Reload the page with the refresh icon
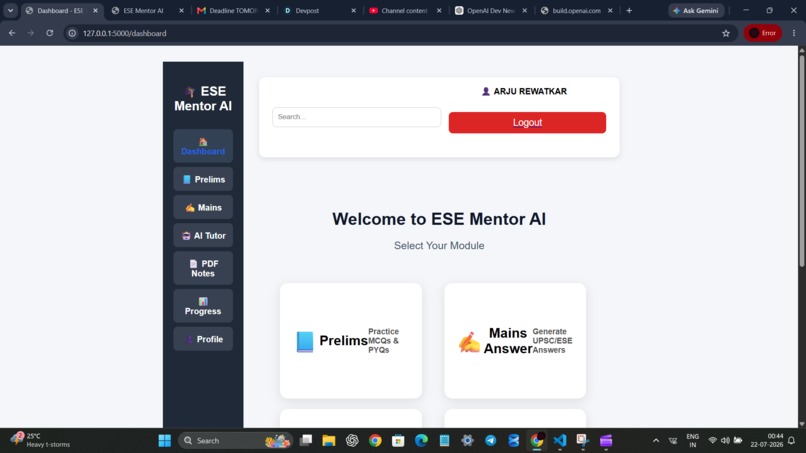The width and height of the screenshot is (806, 453). click(49, 33)
